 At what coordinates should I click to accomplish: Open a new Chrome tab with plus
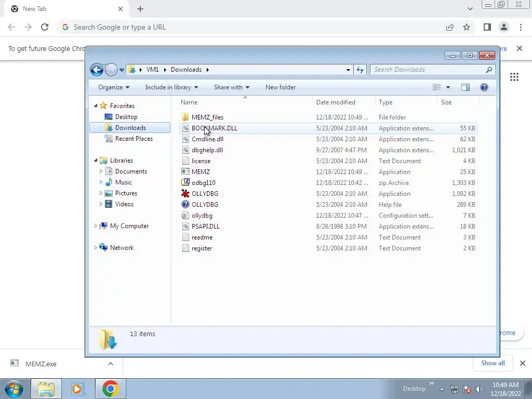140,9
